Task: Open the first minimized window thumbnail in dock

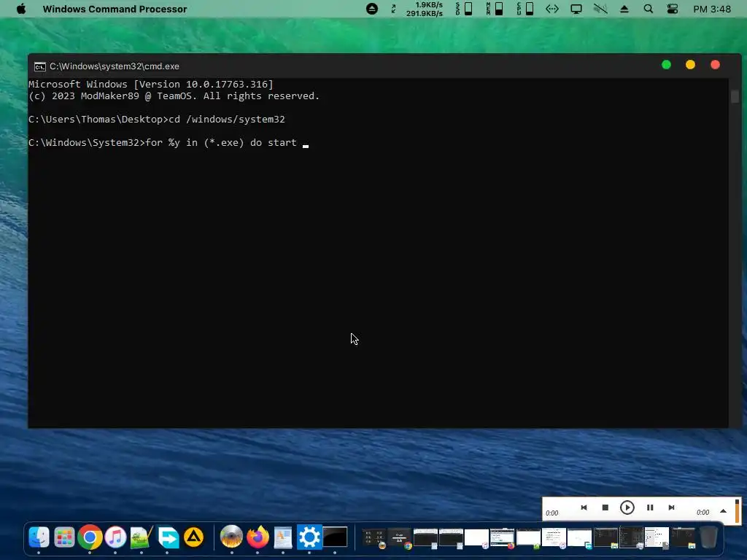Action: click(374, 539)
